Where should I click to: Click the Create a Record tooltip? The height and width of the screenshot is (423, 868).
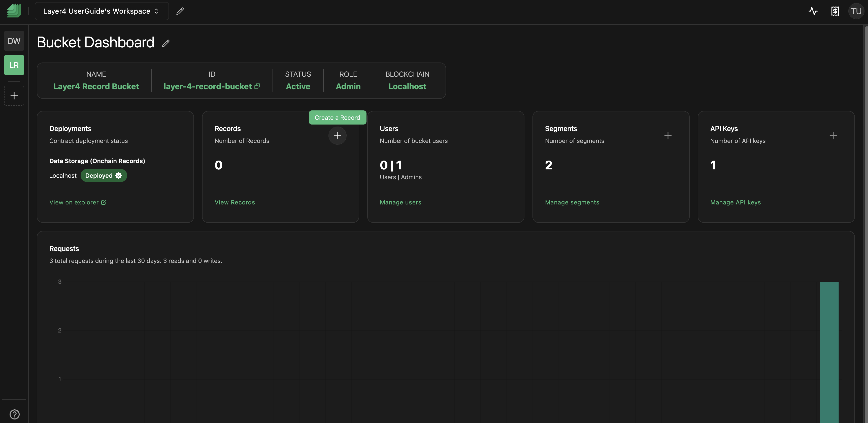coord(337,117)
